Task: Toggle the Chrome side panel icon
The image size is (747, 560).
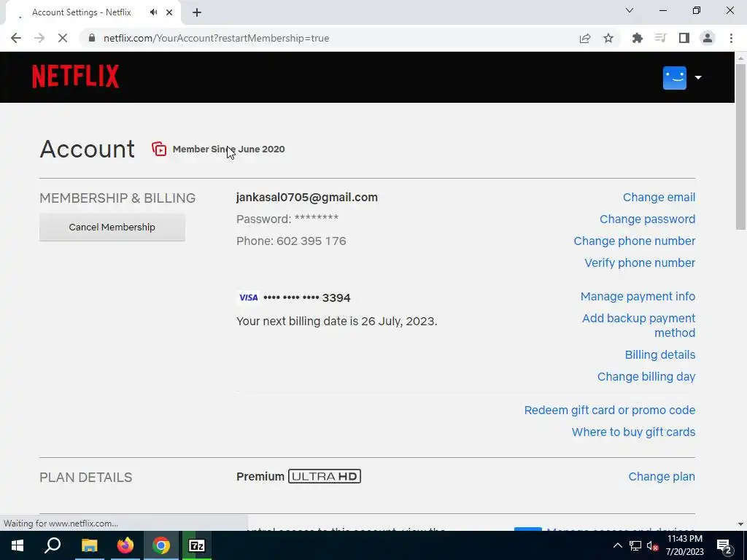Action: [684, 38]
